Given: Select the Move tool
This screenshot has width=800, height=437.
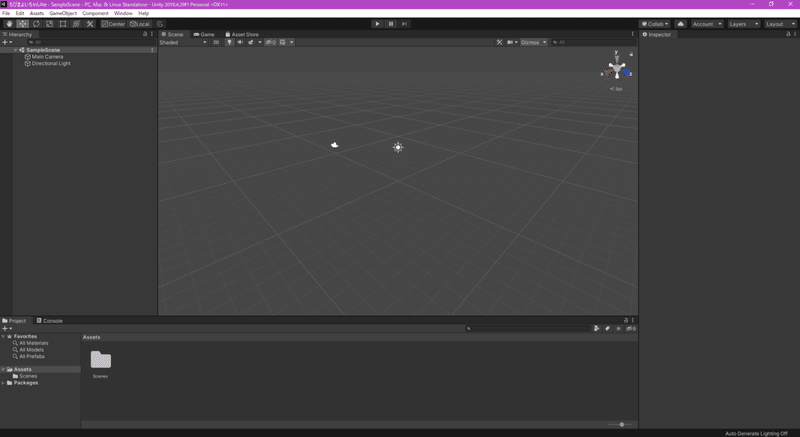Looking at the screenshot, I should pyautogui.click(x=23, y=24).
